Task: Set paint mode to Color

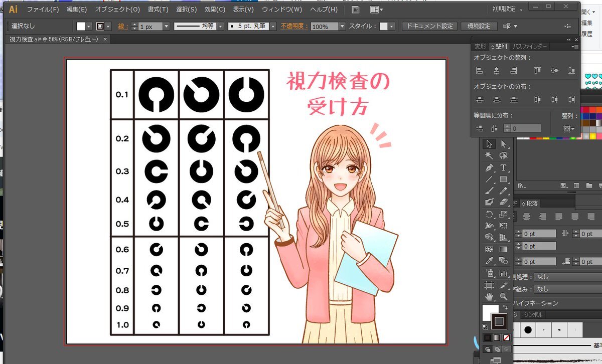Action: point(487,337)
